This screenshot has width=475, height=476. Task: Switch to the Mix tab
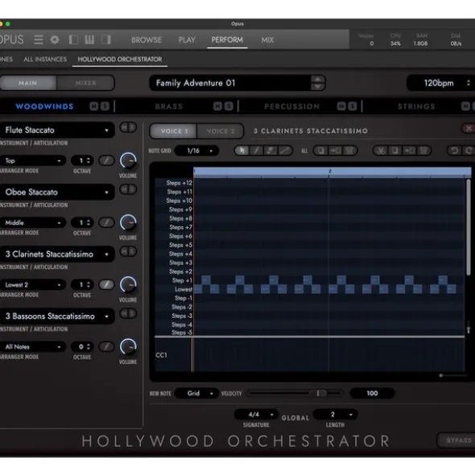pyautogui.click(x=267, y=39)
